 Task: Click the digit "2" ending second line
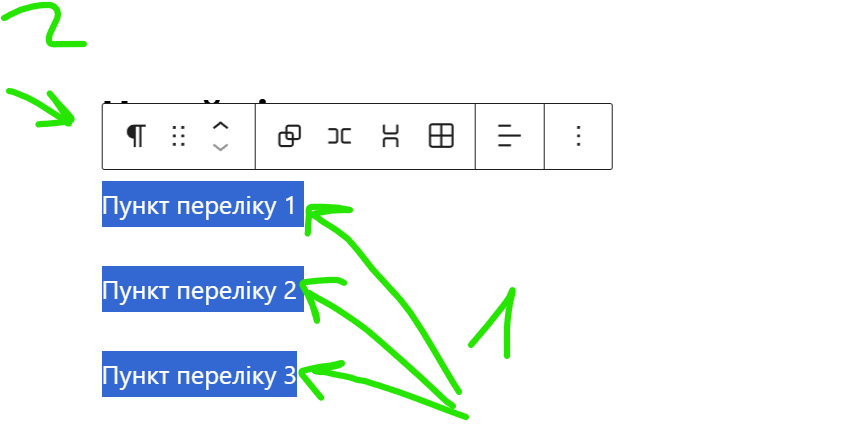[289, 290]
